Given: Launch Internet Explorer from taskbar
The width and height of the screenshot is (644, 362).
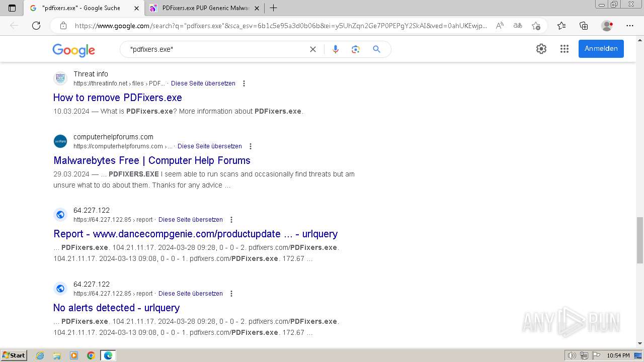Looking at the screenshot, I should (40, 355).
